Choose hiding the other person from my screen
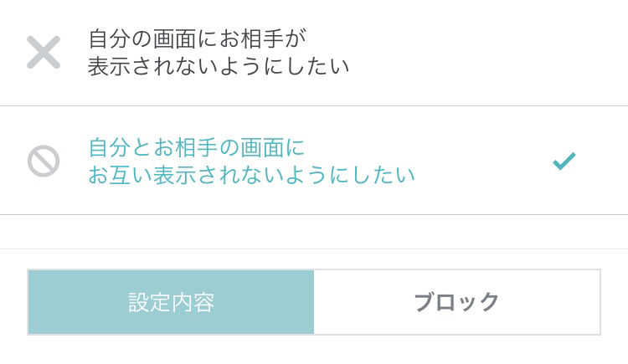The image size is (628, 364). coord(218,52)
